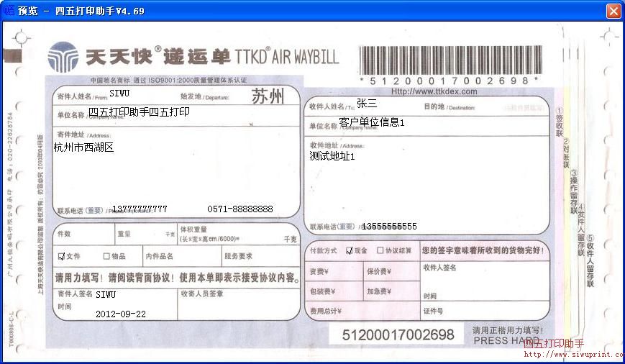The width and height of the screenshot is (625, 364).
Task: Click the 保价费¥ field
Action: click(391, 271)
